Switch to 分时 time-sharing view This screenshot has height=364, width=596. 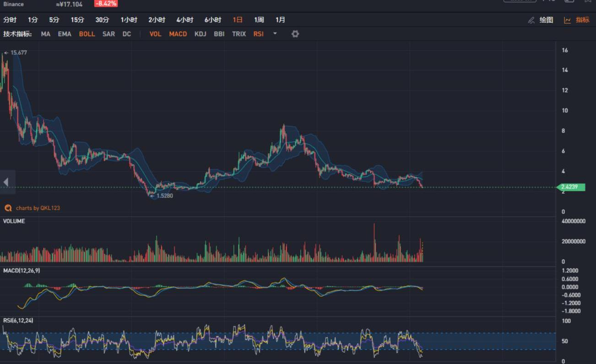[10, 20]
